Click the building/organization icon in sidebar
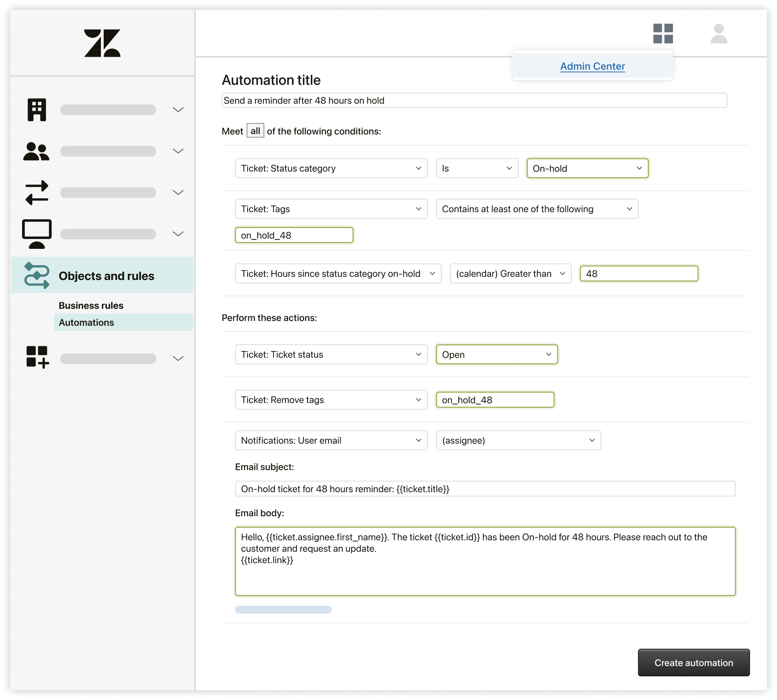The image size is (777, 700). (37, 110)
